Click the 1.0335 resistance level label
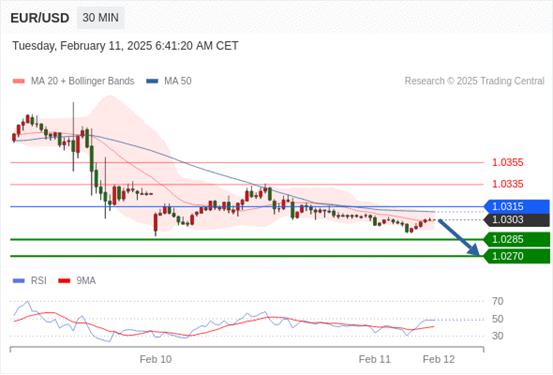This screenshot has width=553, height=375. 508,184
